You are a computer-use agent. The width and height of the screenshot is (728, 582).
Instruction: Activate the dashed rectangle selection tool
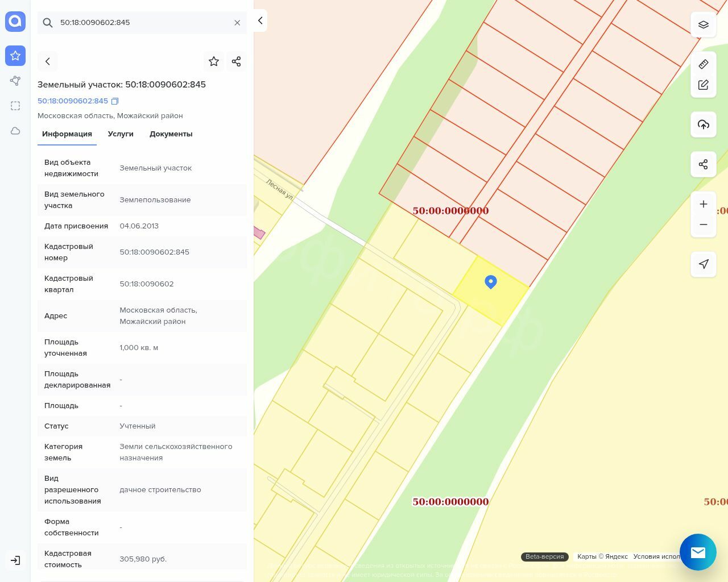click(15, 106)
